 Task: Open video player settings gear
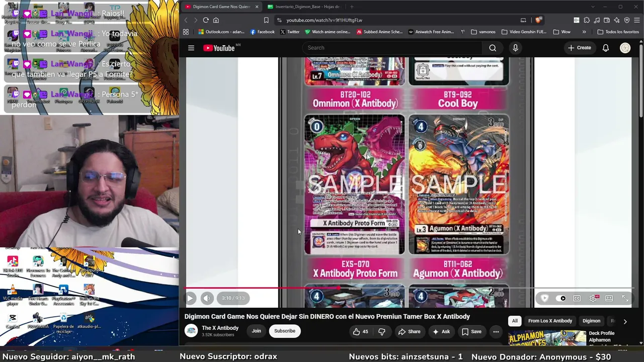tap(593, 298)
